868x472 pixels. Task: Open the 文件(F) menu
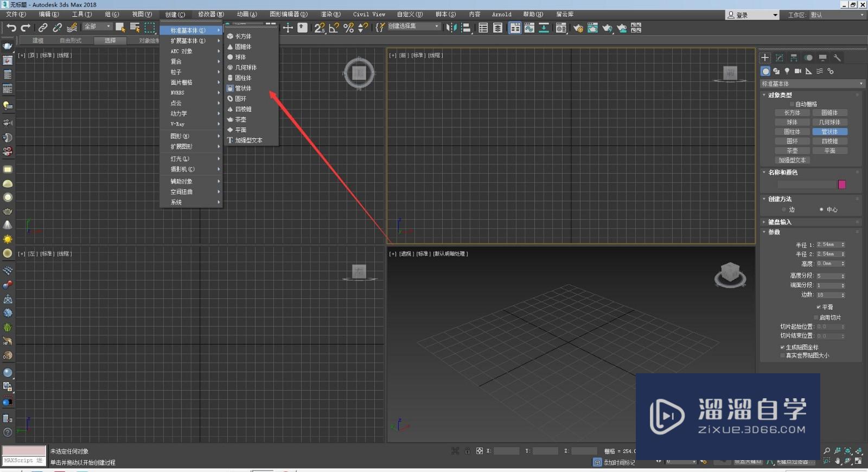pos(16,15)
